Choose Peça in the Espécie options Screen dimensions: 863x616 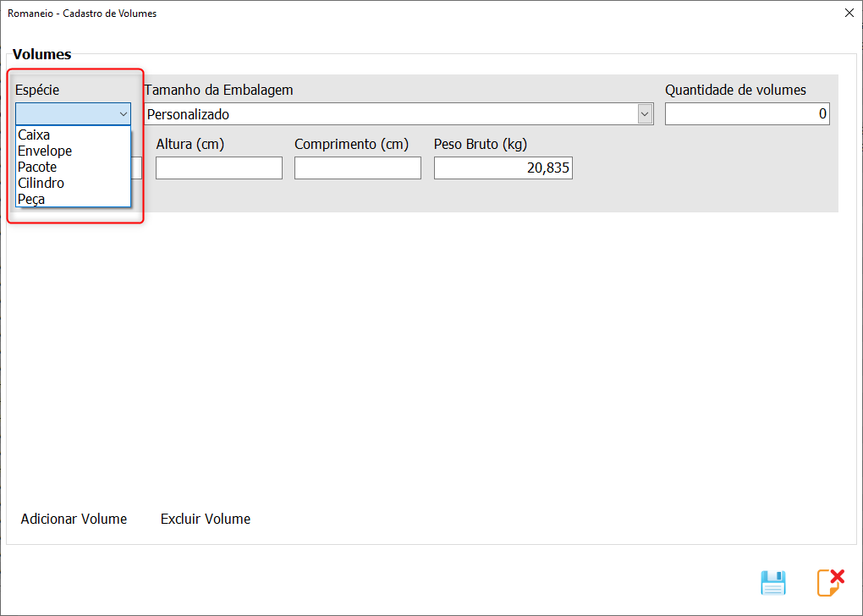31,199
